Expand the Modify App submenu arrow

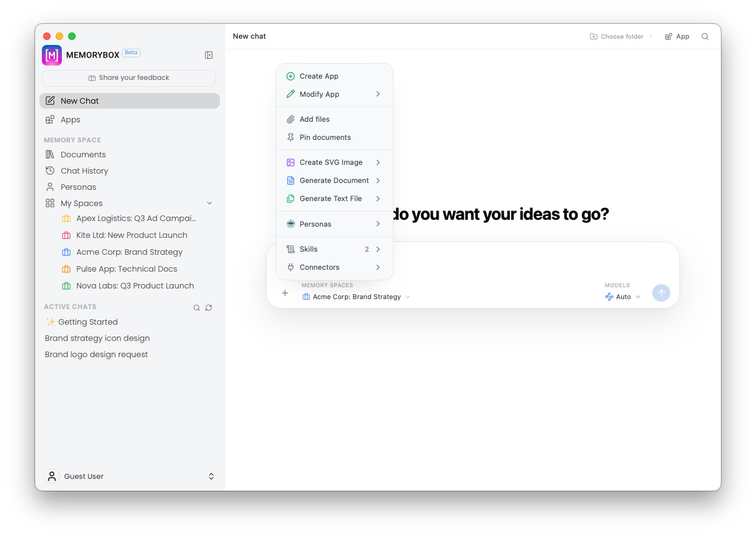(378, 94)
